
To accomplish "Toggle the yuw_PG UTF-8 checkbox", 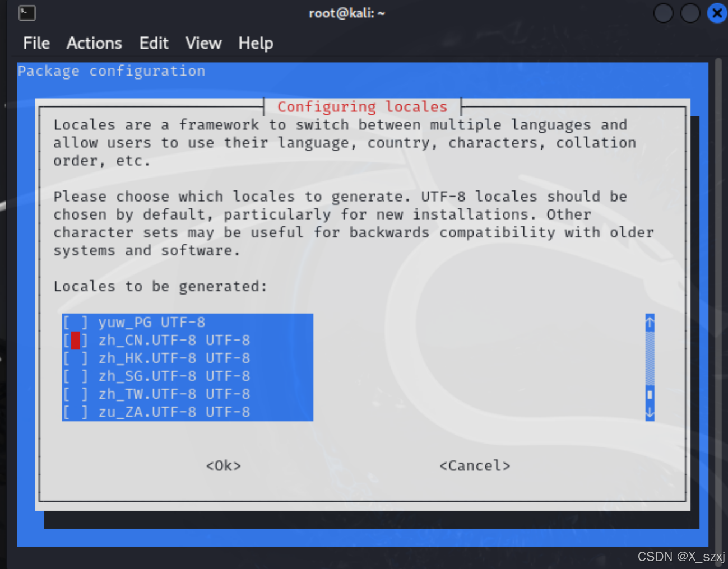I will tap(75, 322).
